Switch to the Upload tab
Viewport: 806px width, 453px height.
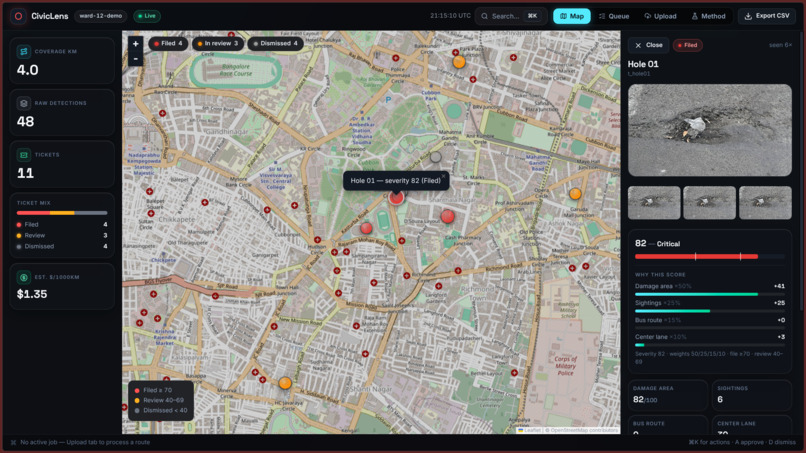(661, 16)
